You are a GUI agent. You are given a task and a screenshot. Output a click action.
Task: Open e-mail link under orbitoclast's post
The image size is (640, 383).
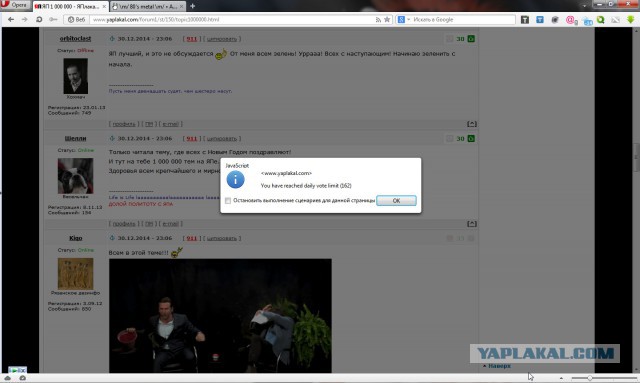click(x=170, y=124)
